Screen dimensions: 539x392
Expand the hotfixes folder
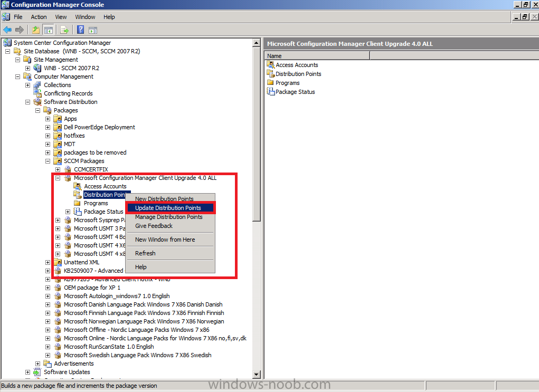[x=48, y=136]
